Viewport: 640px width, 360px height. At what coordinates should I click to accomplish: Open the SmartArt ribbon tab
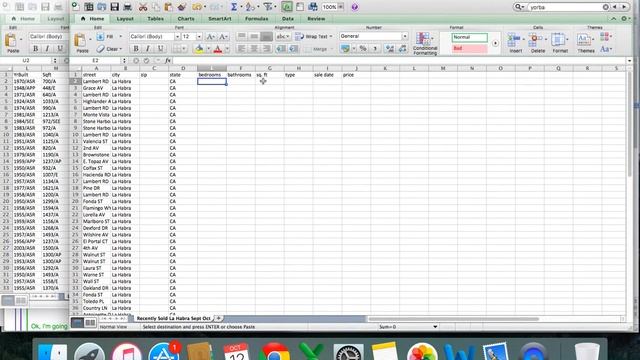pos(220,19)
